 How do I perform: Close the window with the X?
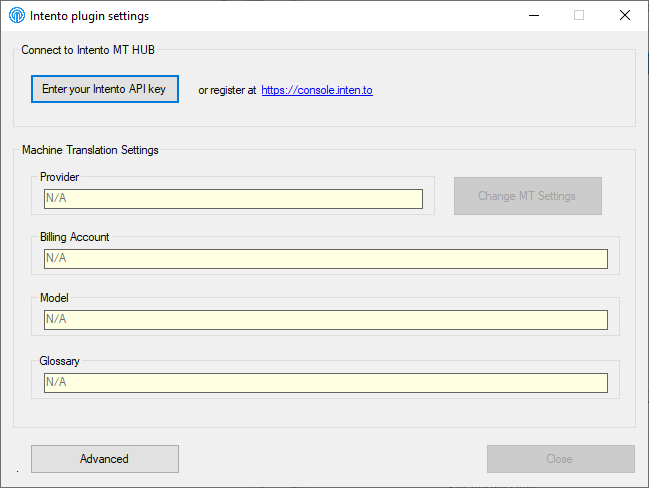pos(625,15)
